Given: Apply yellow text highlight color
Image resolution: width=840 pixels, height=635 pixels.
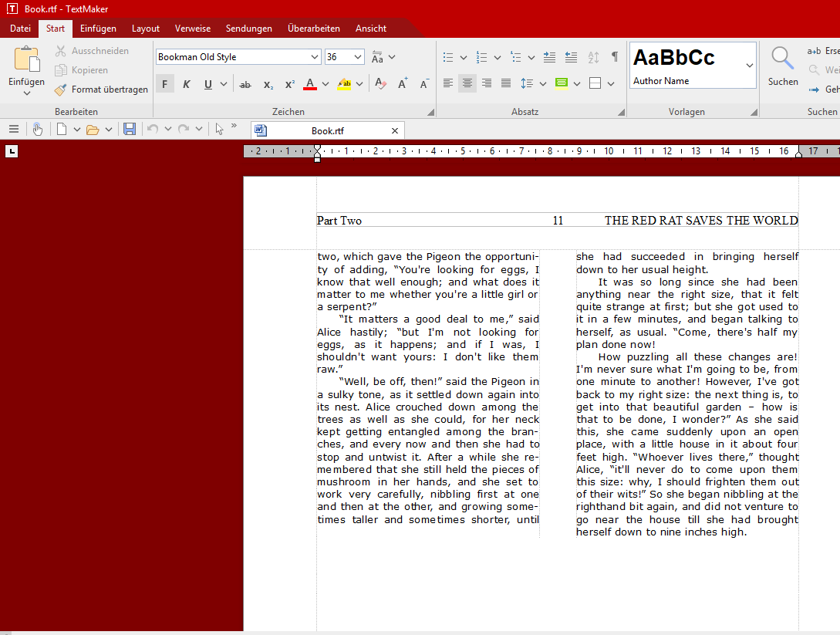Looking at the screenshot, I should pyautogui.click(x=344, y=84).
